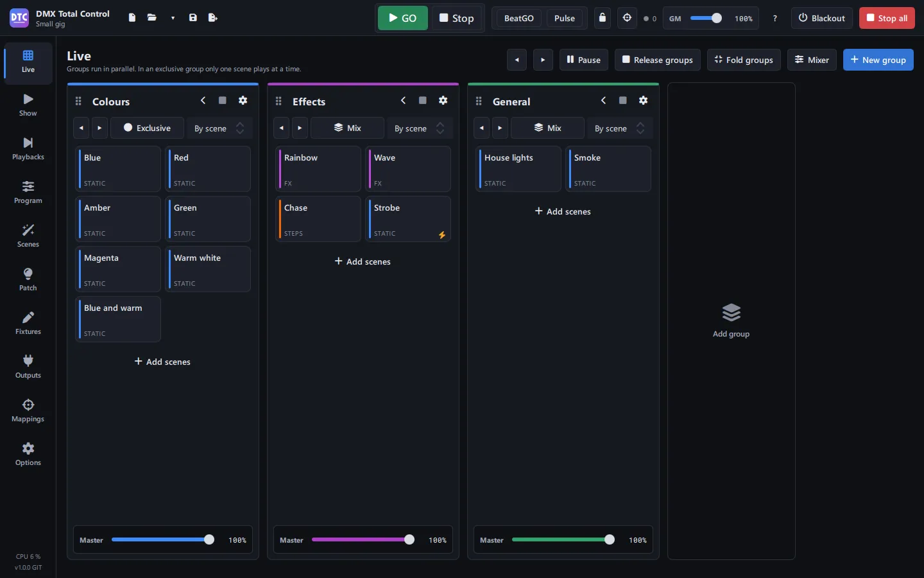This screenshot has height=578, width=924.
Task: Click Fold groups button
Action: [x=744, y=60]
